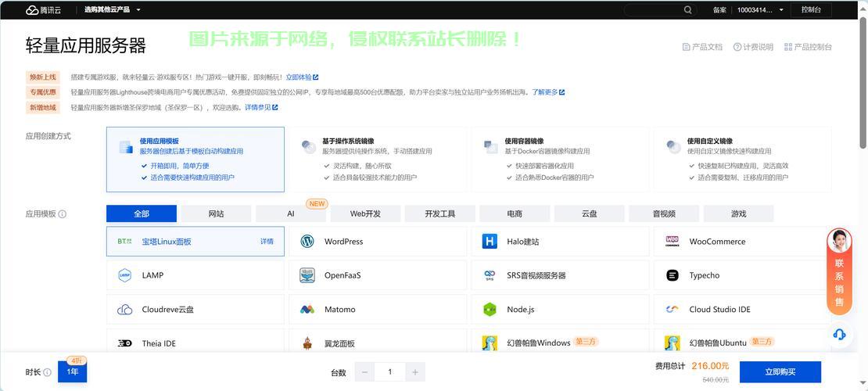Open 详情 for 宝塔Linux面板
The height and width of the screenshot is (391, 868).
click(267, 242)
